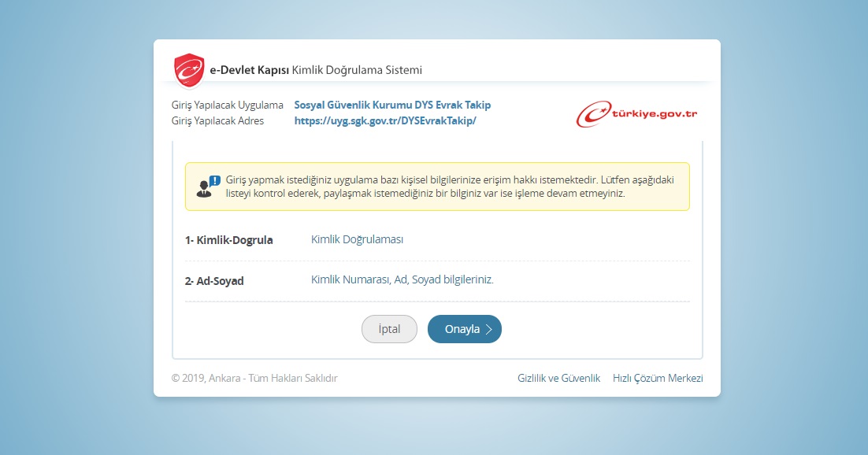868x455 pixels.
Task: Cancel using the İptal button
Action: (389, 329)
